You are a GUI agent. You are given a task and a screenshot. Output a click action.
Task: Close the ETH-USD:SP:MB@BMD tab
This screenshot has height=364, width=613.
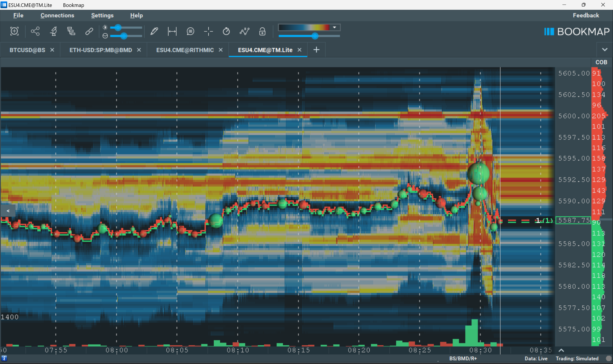pos(139,50)
